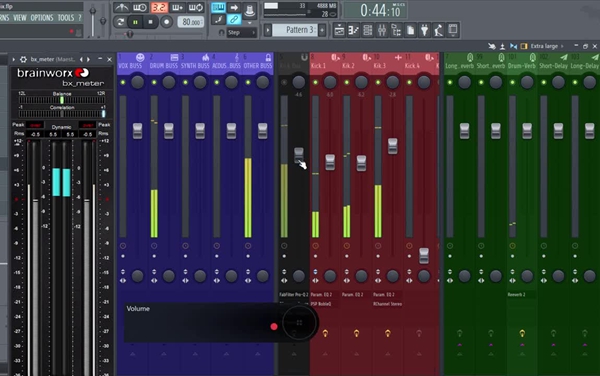The image size is (600, 376).
Task: Click the smiley icon on VOX BUSS
Action: click(140, 57)
